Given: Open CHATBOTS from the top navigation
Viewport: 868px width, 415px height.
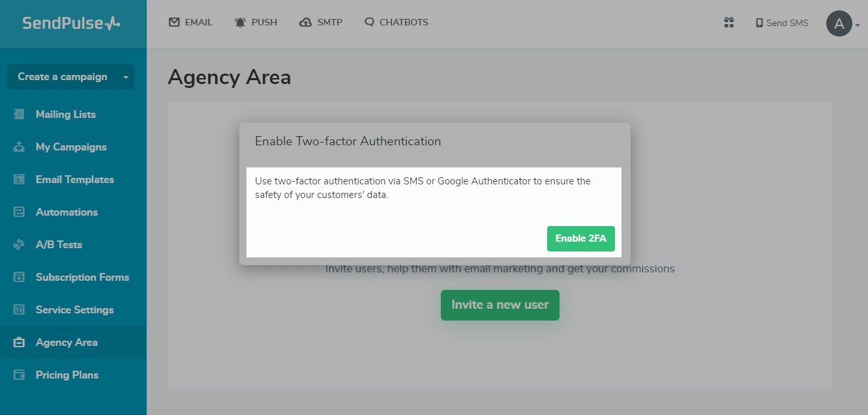Looking at the screenshot, I should 397,23.
